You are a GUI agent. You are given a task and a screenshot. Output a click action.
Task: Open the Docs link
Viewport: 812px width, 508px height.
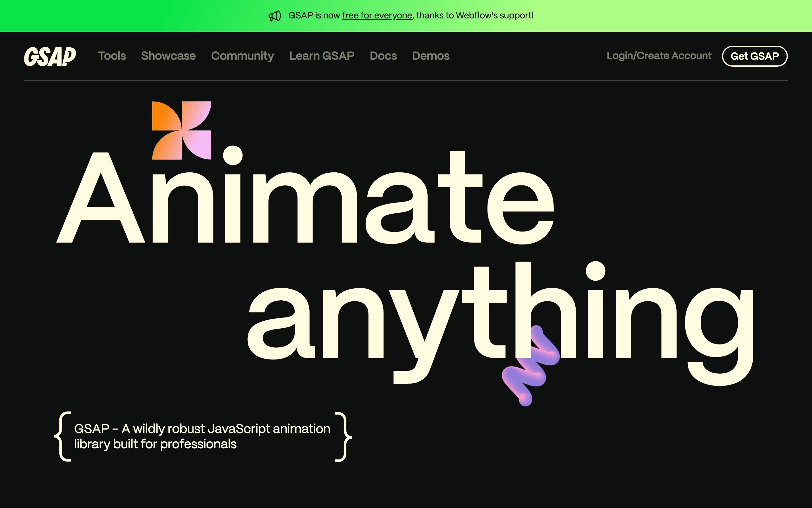click(383, 56)
